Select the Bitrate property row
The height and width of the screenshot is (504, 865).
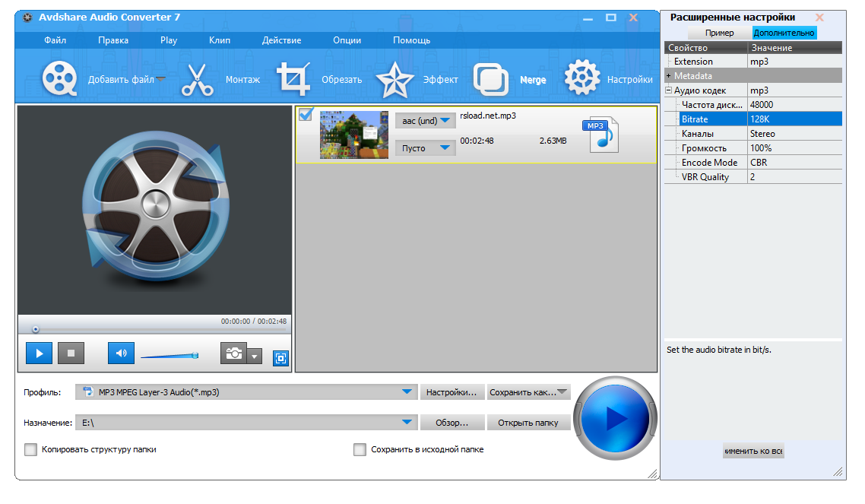tap(760, 119)
